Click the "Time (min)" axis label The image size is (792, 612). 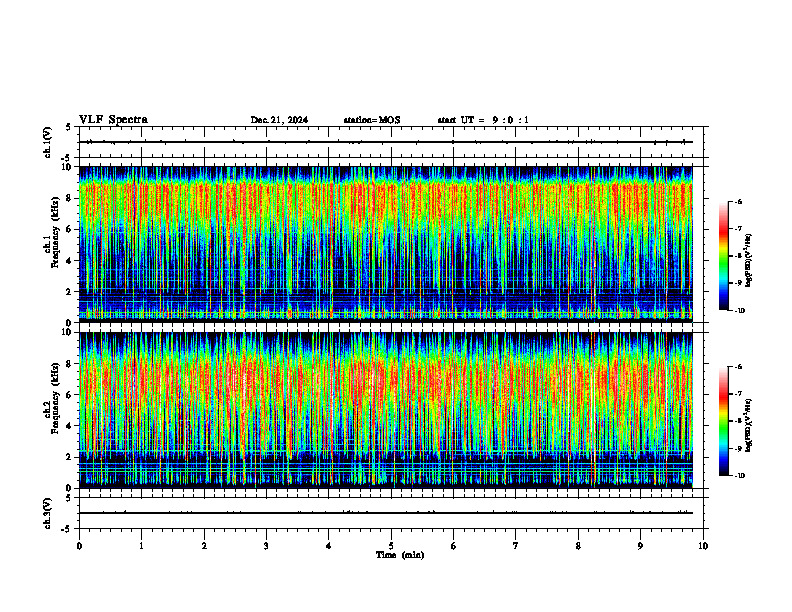tap(400, 555)
